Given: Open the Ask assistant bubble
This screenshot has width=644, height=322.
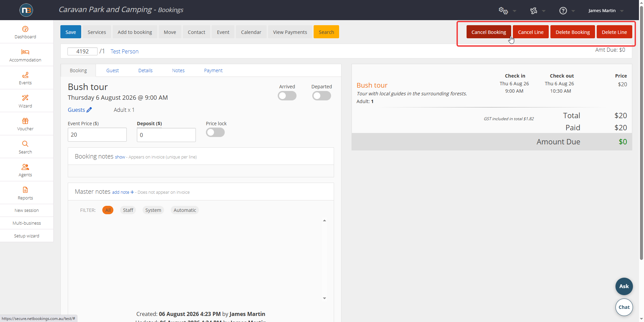Looking at the screenshot, I should tap(624, 286).
